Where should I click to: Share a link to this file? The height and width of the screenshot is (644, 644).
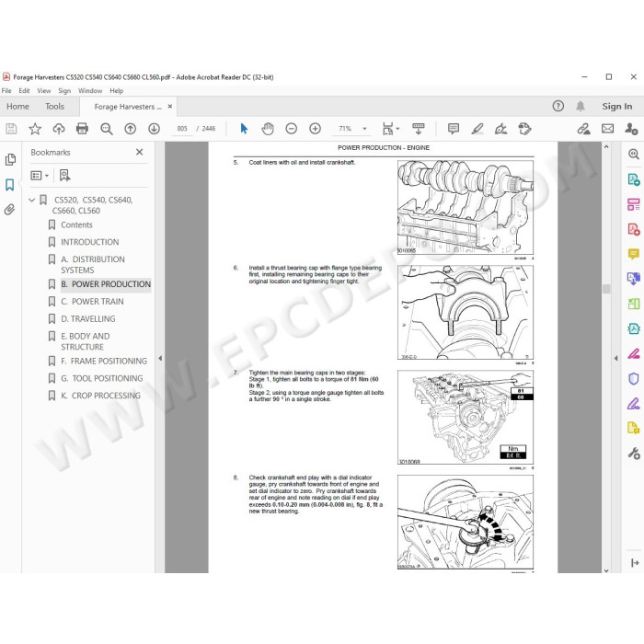583,129
